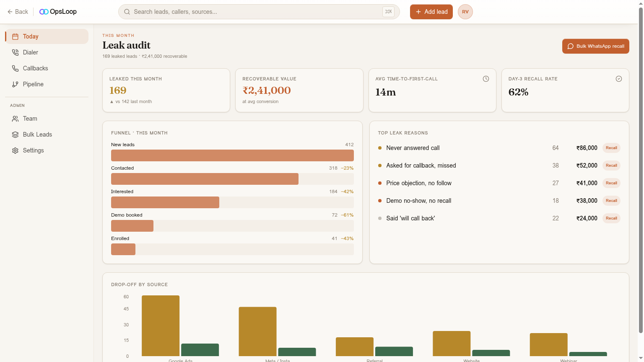This screenshot has height=362, width=644.
Task: Open the RV user avatar
Action: point(465,12)
